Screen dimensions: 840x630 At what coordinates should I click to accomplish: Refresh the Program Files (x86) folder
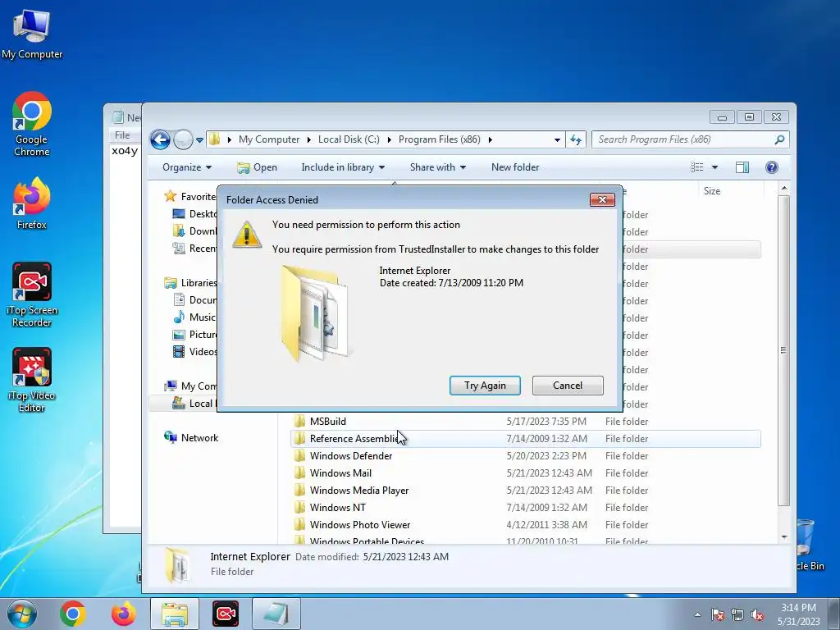[576, 139]
